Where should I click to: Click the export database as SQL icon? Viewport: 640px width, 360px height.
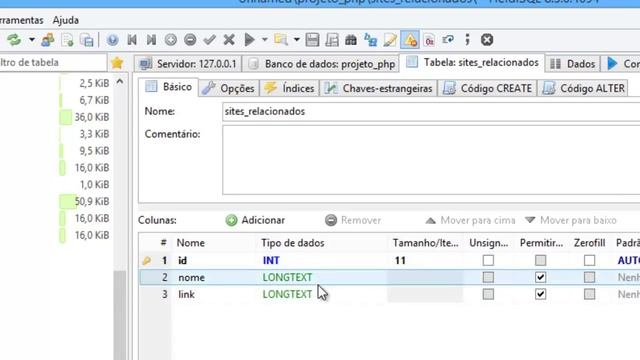point(87,40)
